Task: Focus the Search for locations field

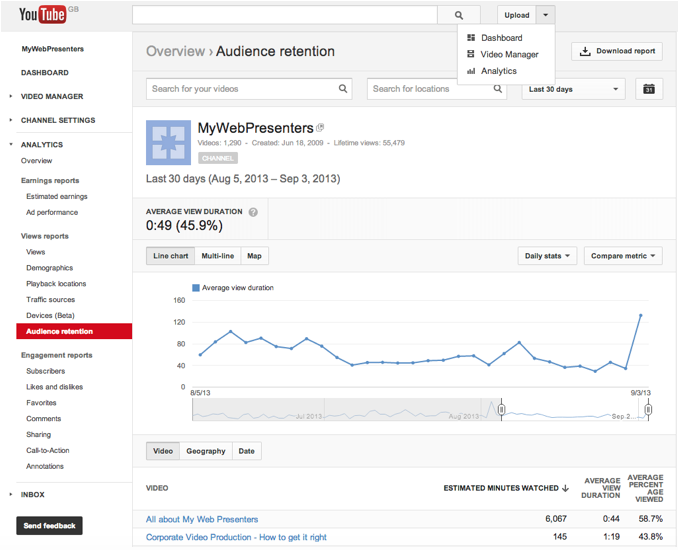Action: [437, 89]
